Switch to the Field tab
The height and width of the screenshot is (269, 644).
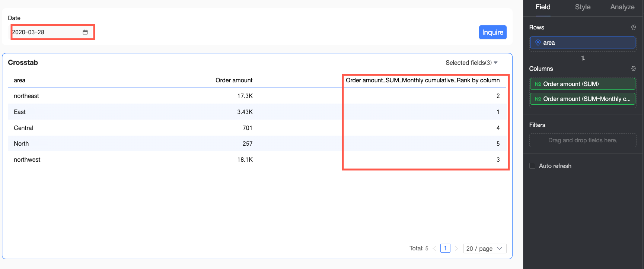coord(543,7)
